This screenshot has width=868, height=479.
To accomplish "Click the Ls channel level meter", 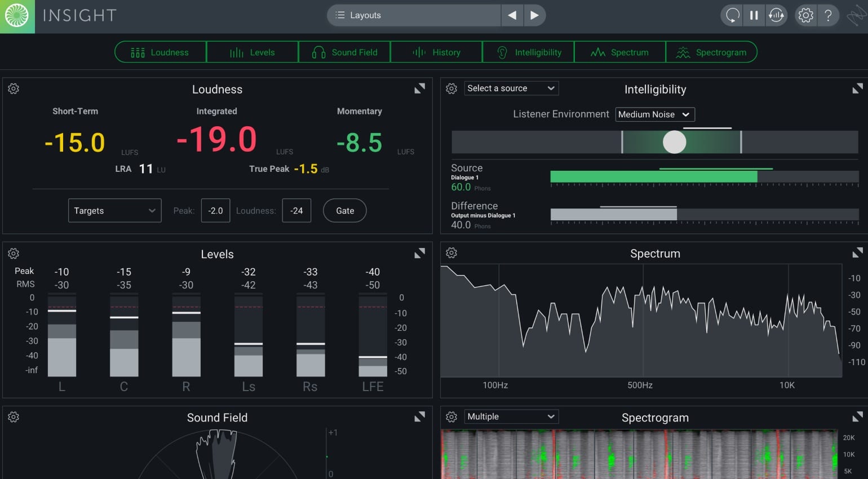I will tap(249, 335).
